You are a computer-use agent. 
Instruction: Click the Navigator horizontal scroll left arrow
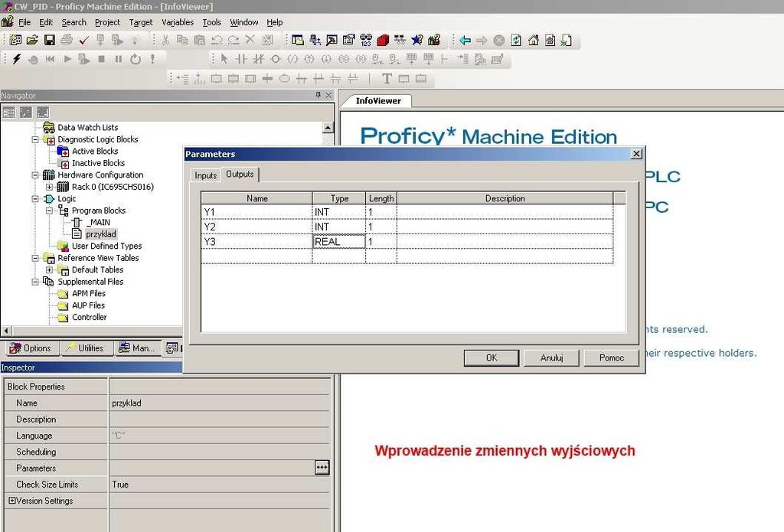tap(6, 331)
